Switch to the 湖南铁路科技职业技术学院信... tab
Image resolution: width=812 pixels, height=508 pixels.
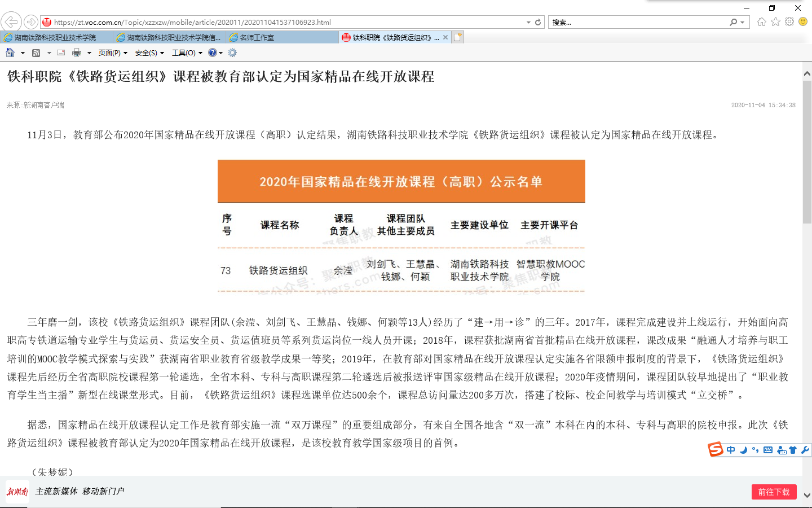(169, 37)
